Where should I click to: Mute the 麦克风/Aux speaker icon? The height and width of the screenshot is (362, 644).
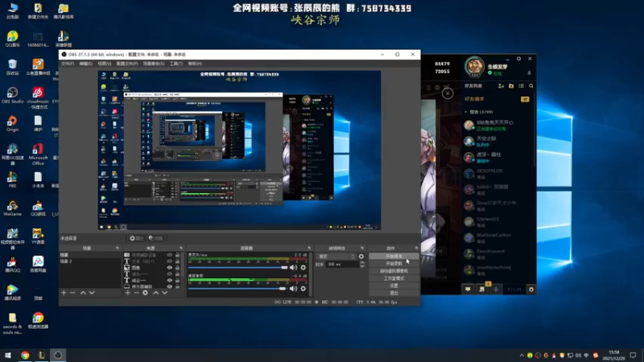[293, 268]
